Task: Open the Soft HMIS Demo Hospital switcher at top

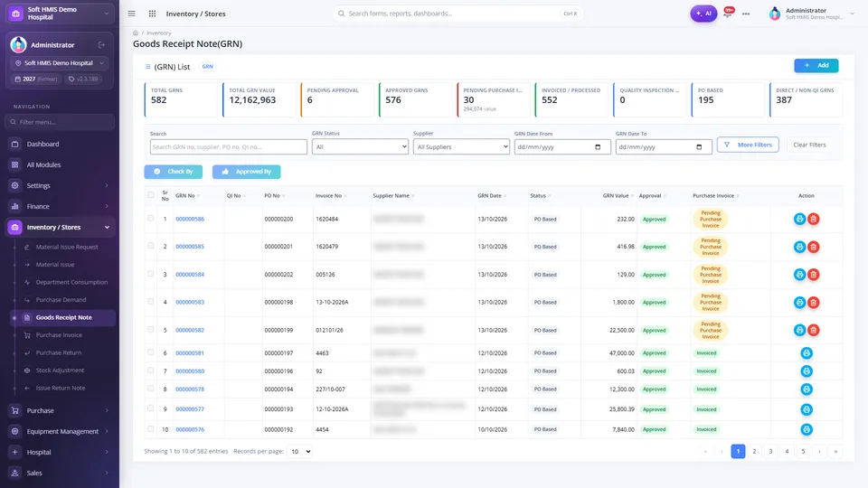Action: click(60, 14)
